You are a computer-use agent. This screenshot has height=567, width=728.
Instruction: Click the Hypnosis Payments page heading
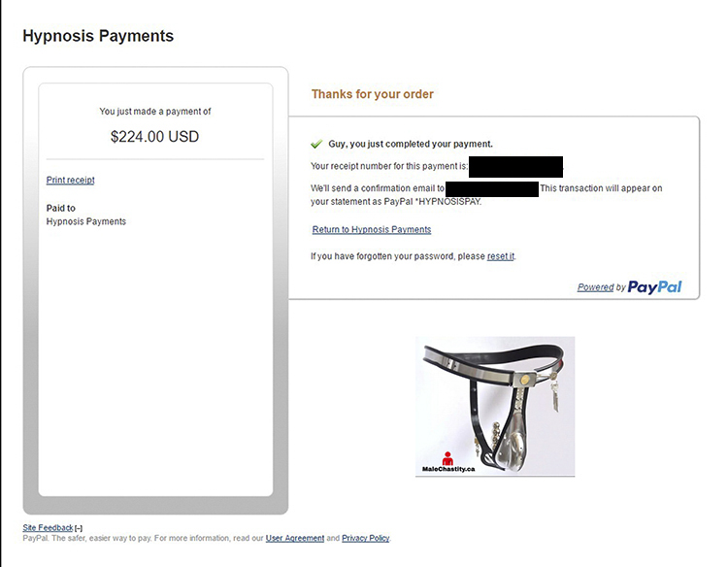[98, 36]
